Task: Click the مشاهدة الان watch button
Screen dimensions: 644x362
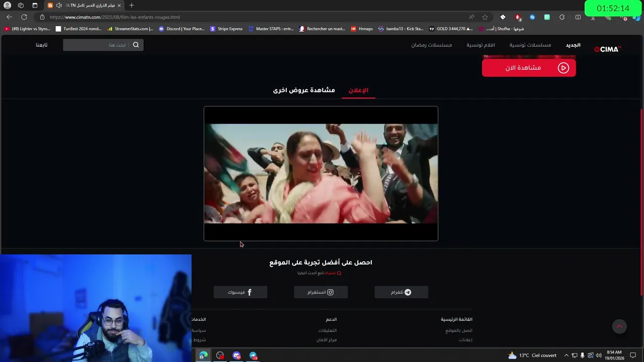Action: click(x=529, y=68)
